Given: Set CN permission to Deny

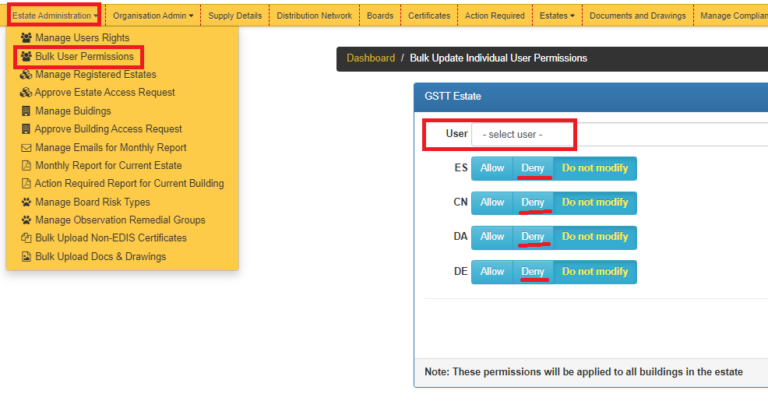Looking at the screenshot, I should [x=533, y=202].
